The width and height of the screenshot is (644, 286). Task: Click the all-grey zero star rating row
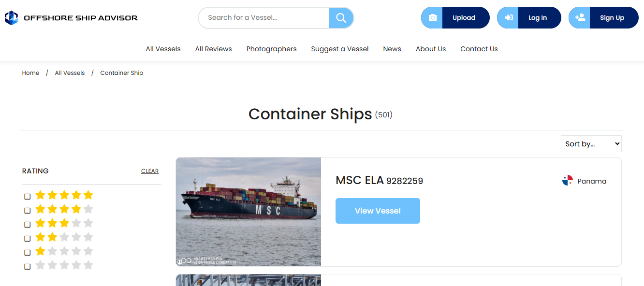click(64, 265)
